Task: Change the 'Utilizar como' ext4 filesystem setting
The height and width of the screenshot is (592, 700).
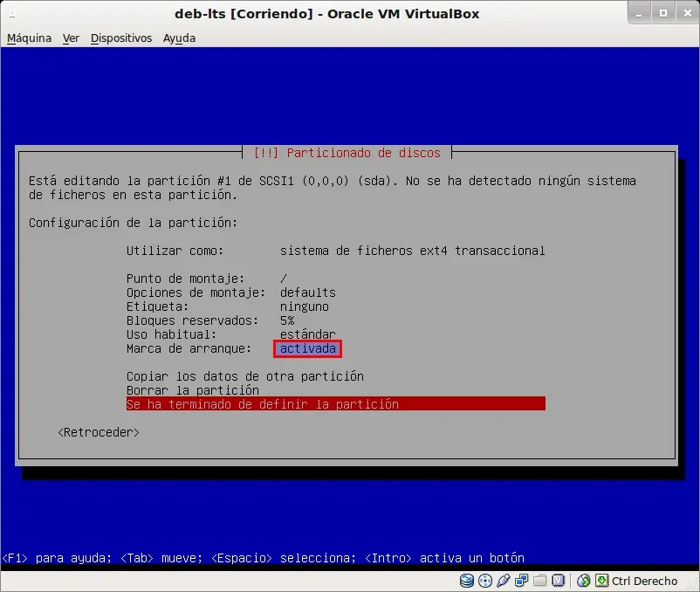Action: [335, 251]
